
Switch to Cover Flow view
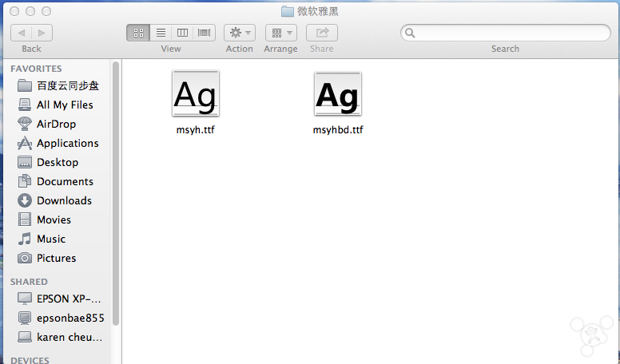click(204, 33)
